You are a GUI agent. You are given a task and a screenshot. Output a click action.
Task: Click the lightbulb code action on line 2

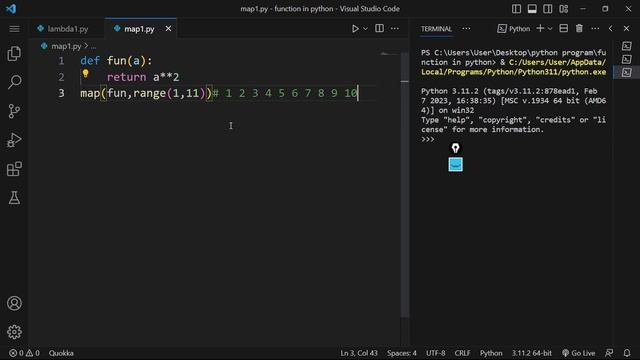pyautogui.click(x=85, y=73)
